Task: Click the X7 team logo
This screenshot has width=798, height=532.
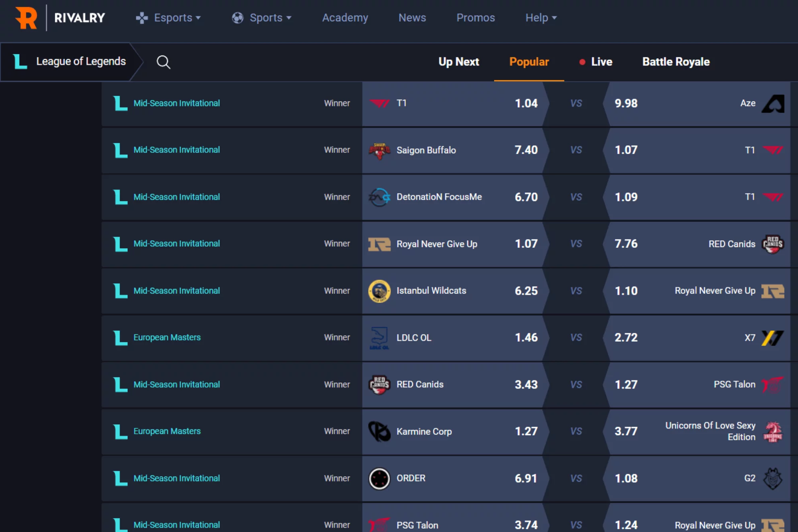Action: 773,338
